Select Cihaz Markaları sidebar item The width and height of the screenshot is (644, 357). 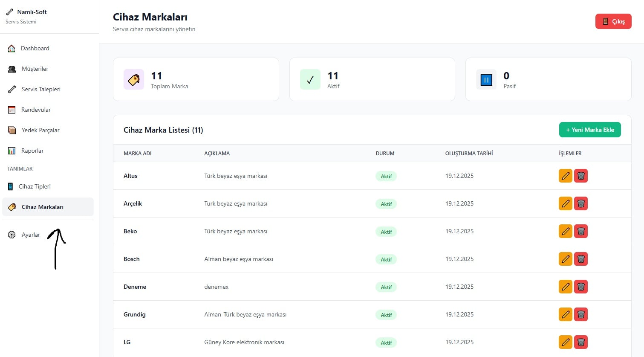48,207
